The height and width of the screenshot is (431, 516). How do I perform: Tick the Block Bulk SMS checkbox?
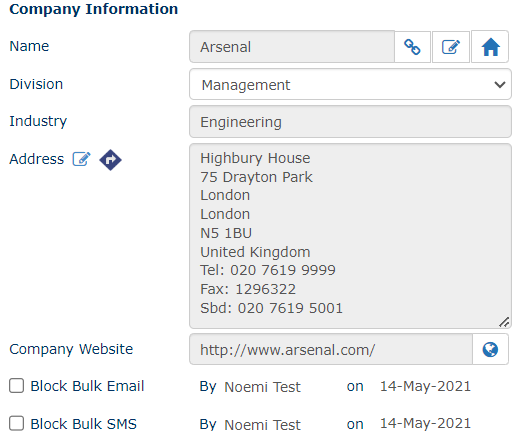coord(16,423)
